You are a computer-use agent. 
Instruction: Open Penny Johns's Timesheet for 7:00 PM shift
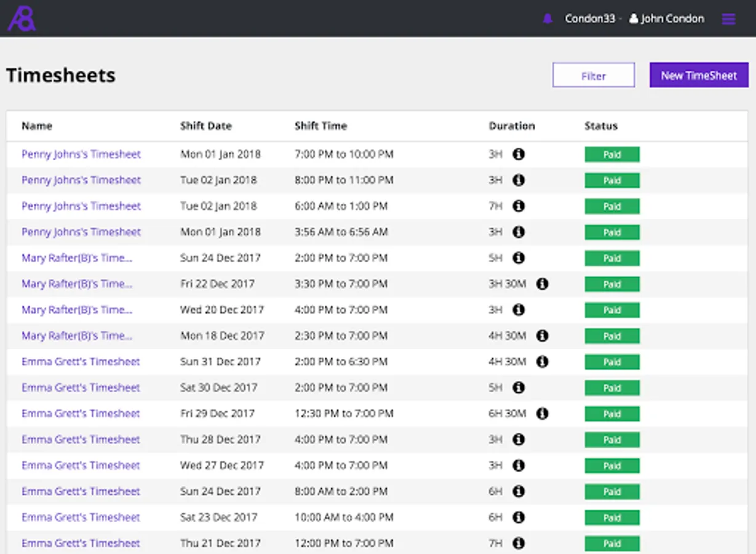pyautogui.click(x=81, y=155)
